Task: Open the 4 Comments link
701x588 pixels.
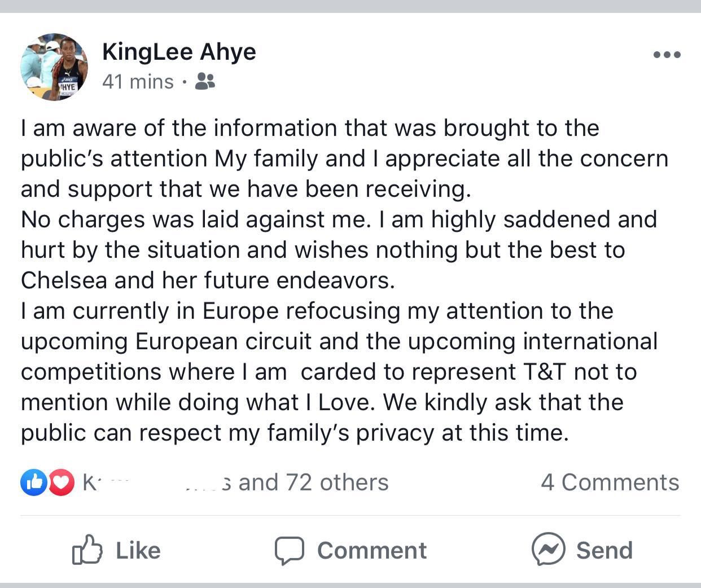Action: click(x=610, y=482)
